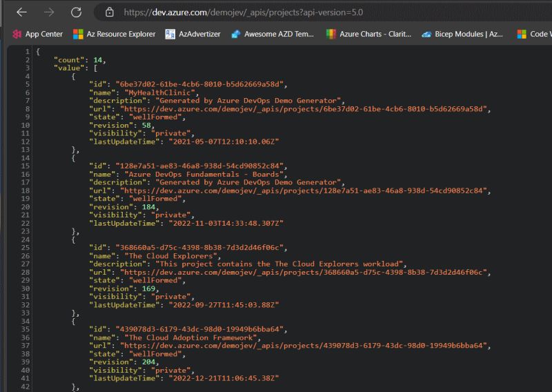This screenshot has height=392, width=552.
Task: Click the App Center bookmark icon
Action: (x=17, y=34)
